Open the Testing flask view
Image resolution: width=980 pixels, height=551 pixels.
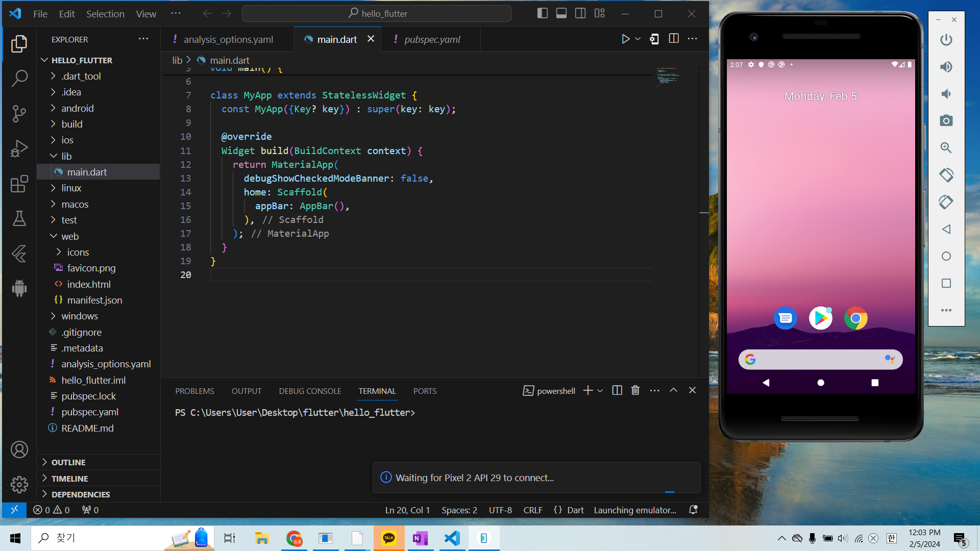coord(19,218)
